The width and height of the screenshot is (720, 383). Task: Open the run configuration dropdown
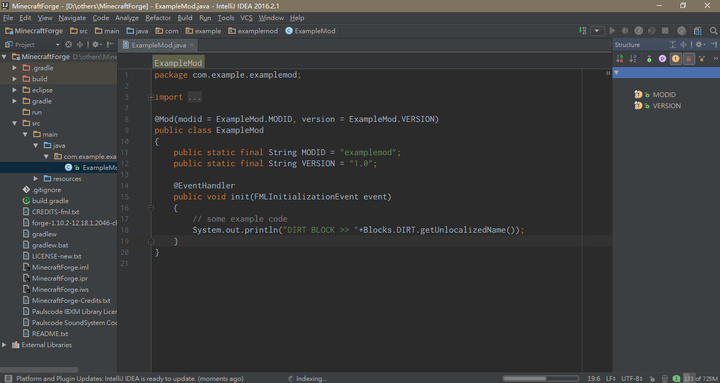[597, 31]
